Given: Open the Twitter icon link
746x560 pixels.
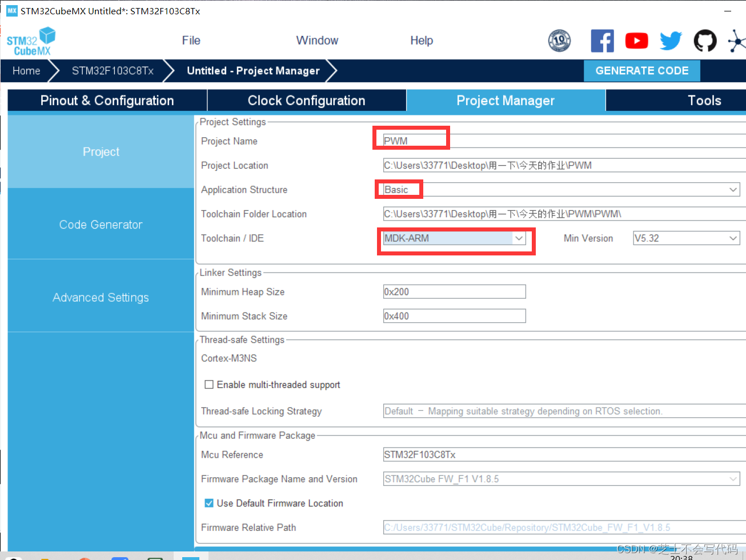Looking at the screenshot, I should point(671,41).
